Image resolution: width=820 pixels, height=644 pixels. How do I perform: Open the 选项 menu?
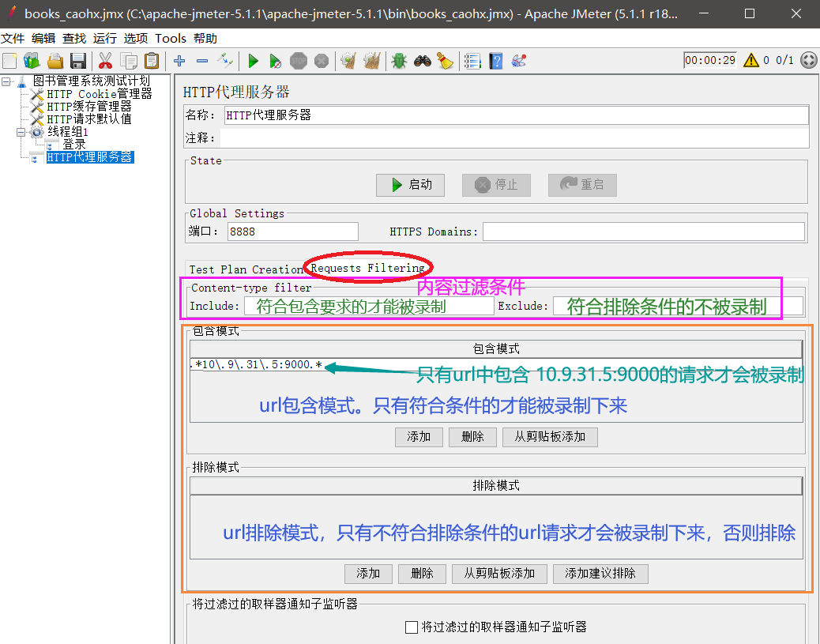(134, 38)
